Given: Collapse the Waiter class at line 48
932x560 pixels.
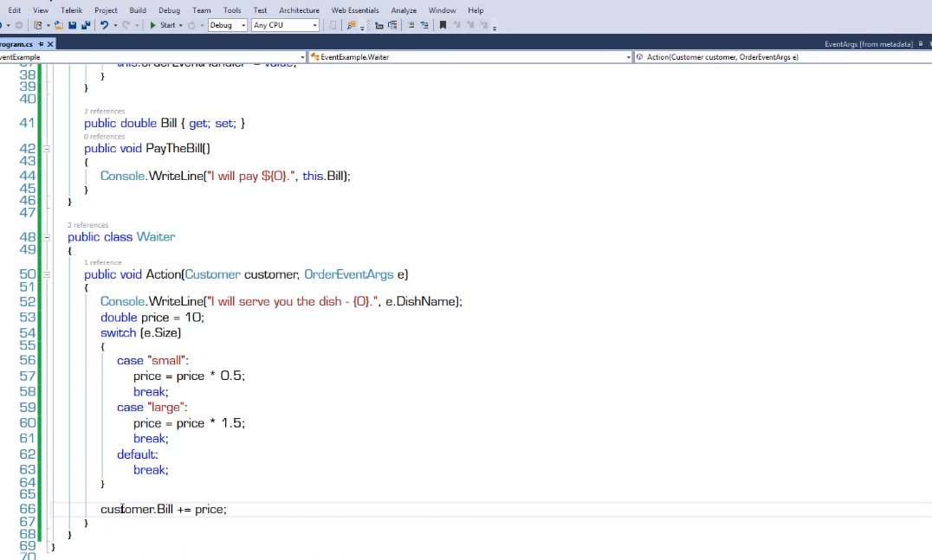Looking at the screenshot, I should pos(47,237).
